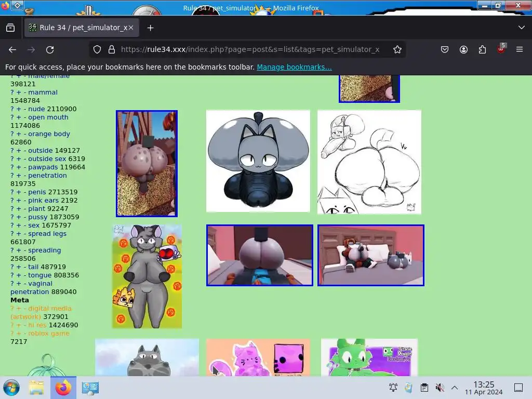The width and height of the screenshot is (532, 399).
Task: Click the question mark beside tail tag
Action: click(x=12, y=267)
